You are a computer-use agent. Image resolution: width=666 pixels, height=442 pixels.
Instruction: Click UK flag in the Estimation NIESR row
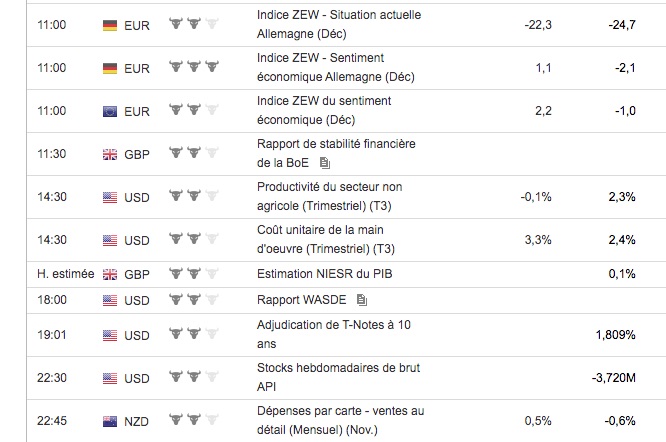111,274
